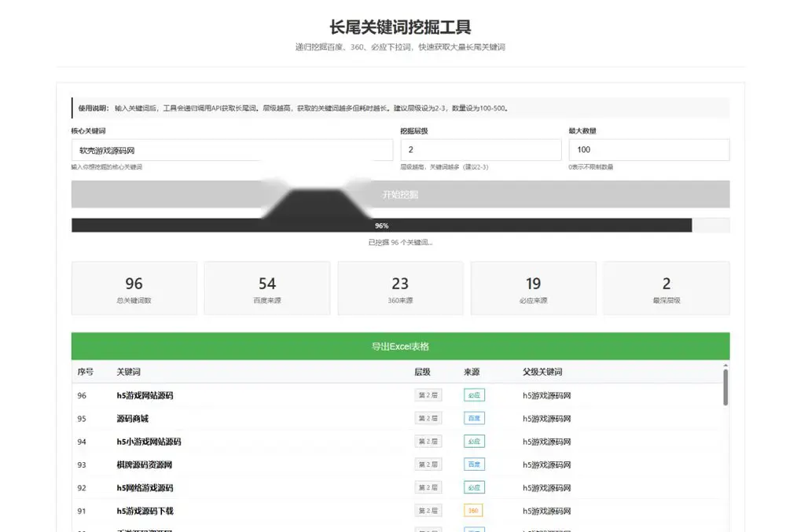
Task: Click the 百度 source tag in row 93
Action: click(x=474, y=464)
